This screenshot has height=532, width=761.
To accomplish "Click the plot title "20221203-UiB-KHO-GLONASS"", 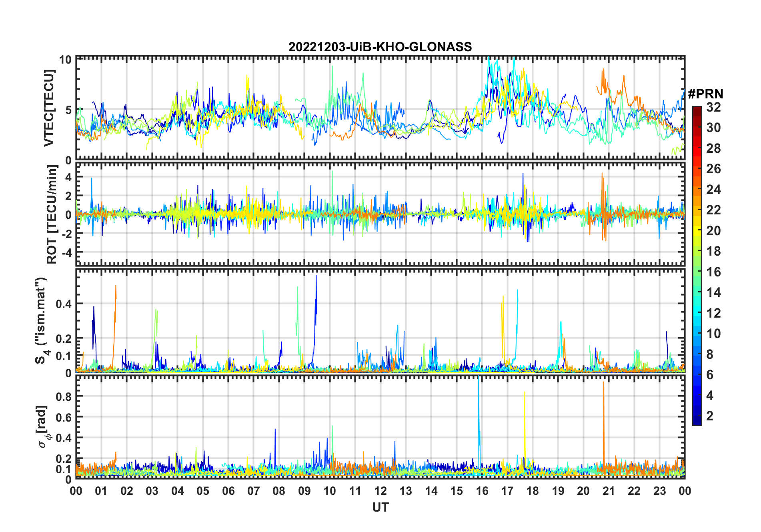I will [x=380, y=47].
